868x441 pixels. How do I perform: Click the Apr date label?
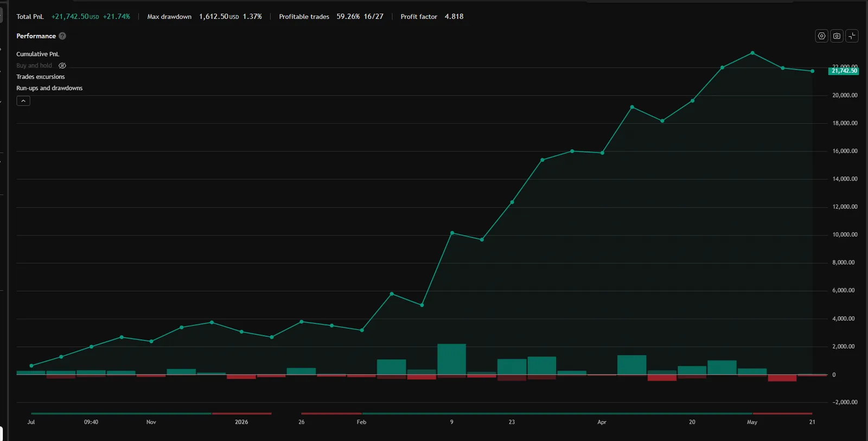point(602,422)
